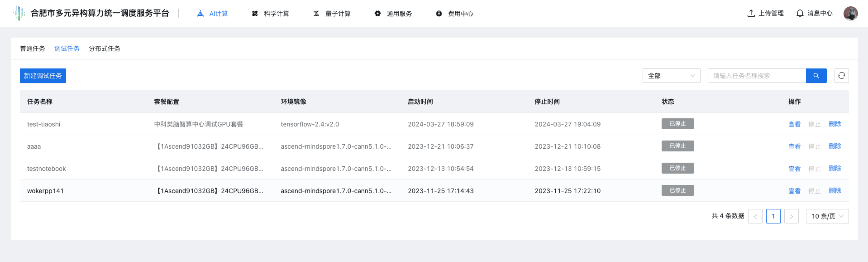Image resolution: width=868 pixels, height=262 pixels.
Task: Delete the wokerpp141 task
Action: (x=835, y=191)
